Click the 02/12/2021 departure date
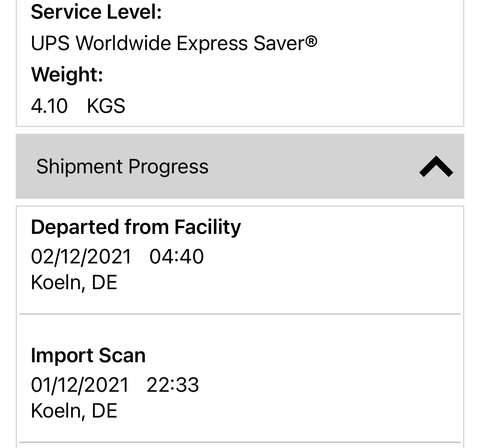Viewport: 480px width, 448px height. pyautogui.click(x=81, y=257)
